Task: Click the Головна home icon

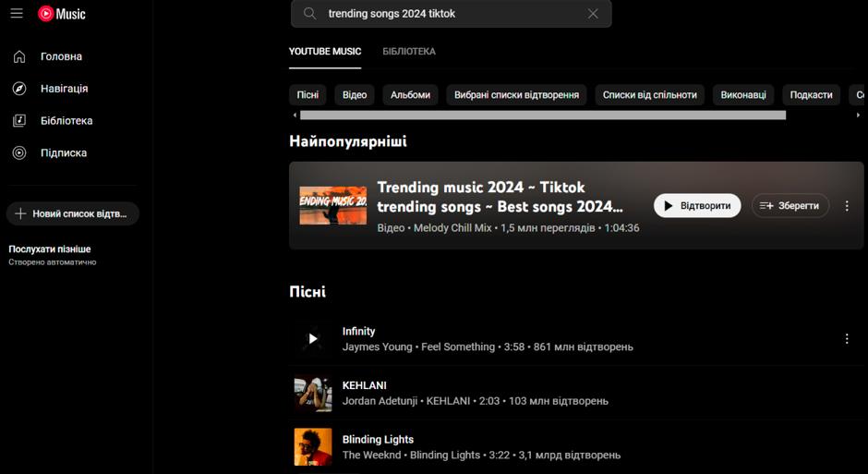Action: (19, 56)
